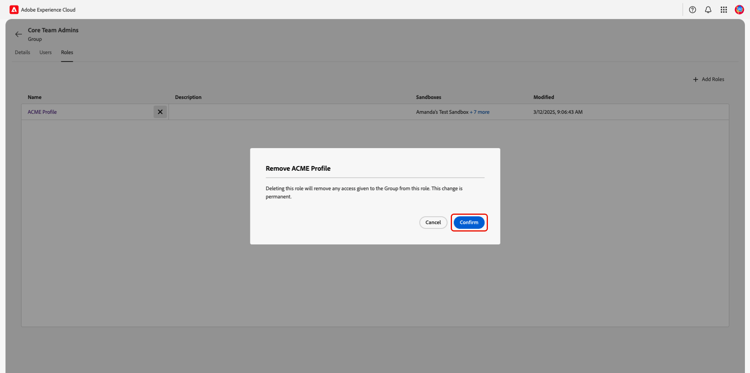Switch to the Details tab

pyautogui.click(x=22, y=52)
